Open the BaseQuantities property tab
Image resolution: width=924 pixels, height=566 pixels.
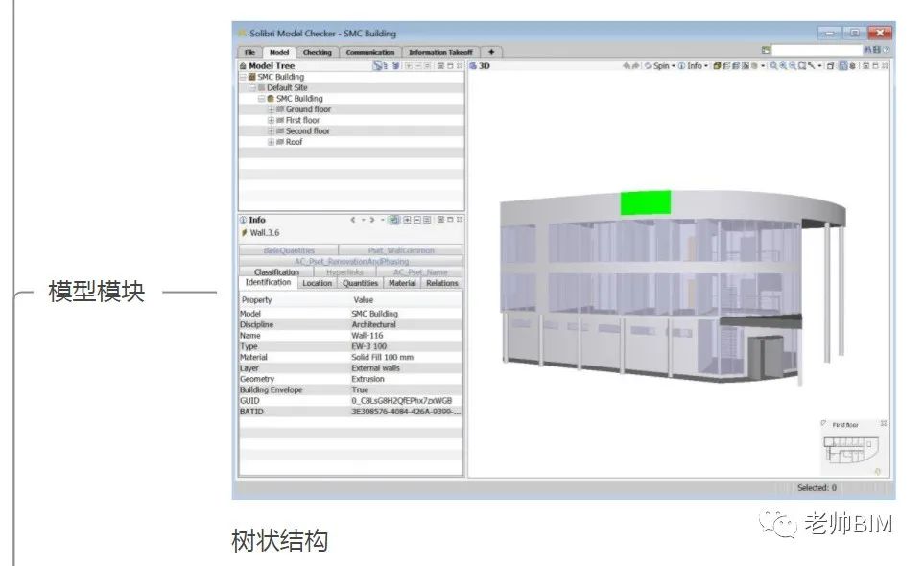[x=289, y=250]
